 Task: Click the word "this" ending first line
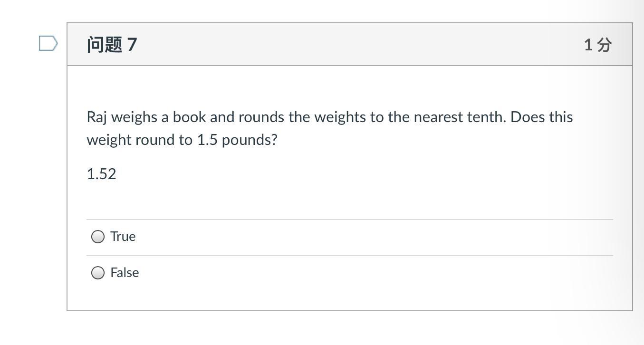tap(561, 117)
